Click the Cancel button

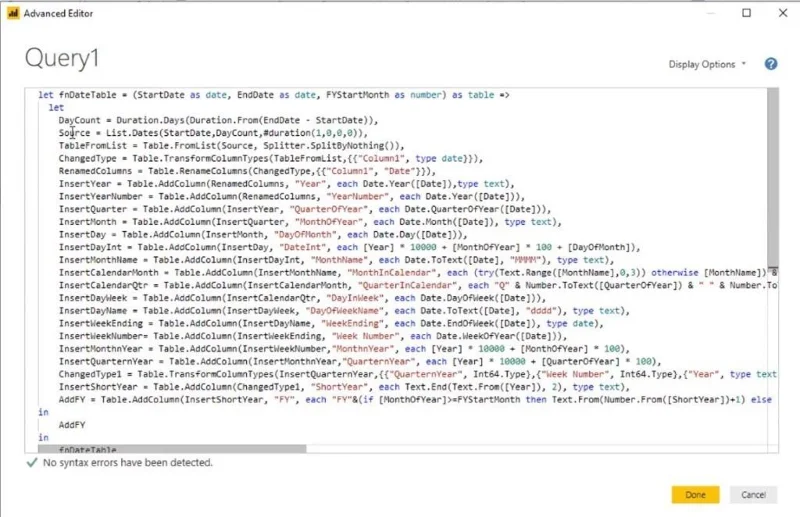pos(753,495)
